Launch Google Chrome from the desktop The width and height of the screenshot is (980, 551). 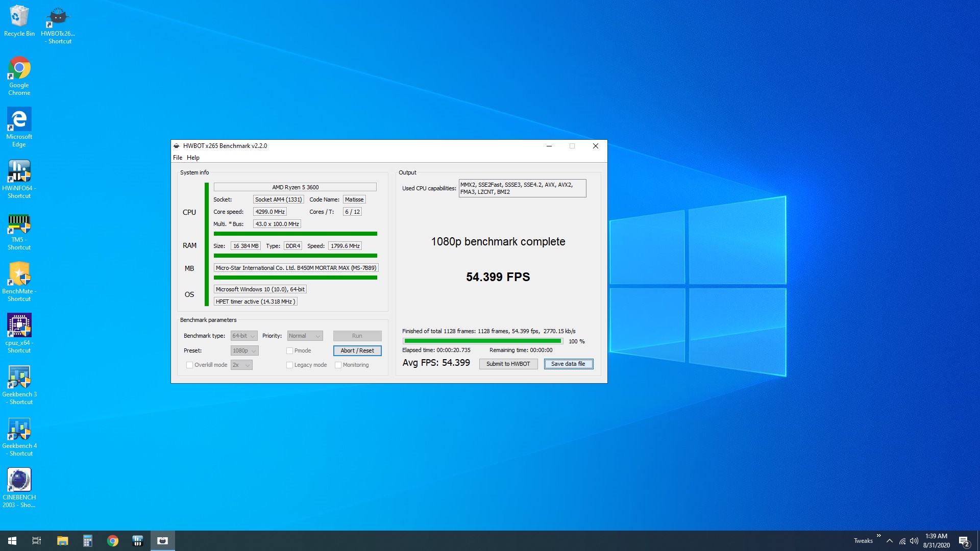(x=19, y=76)
